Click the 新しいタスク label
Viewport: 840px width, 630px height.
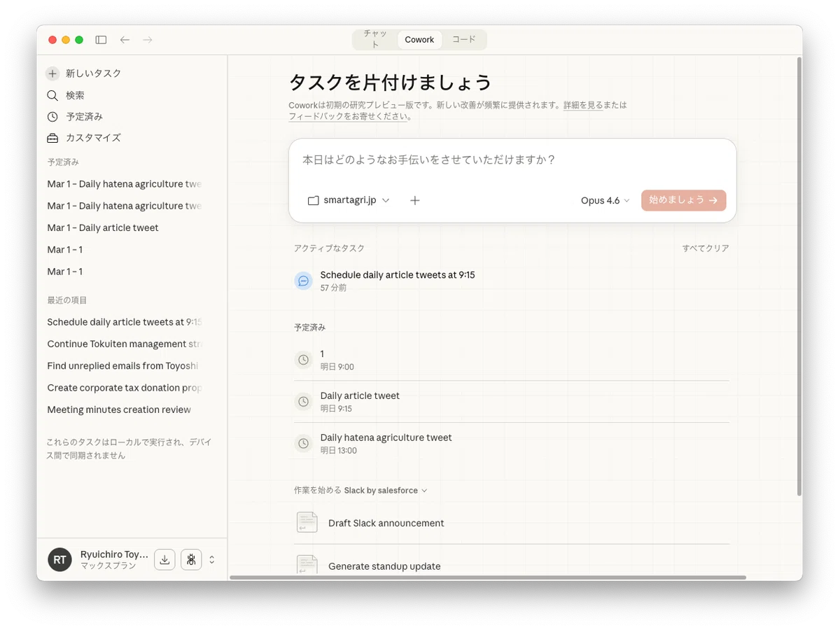(94, 73)
